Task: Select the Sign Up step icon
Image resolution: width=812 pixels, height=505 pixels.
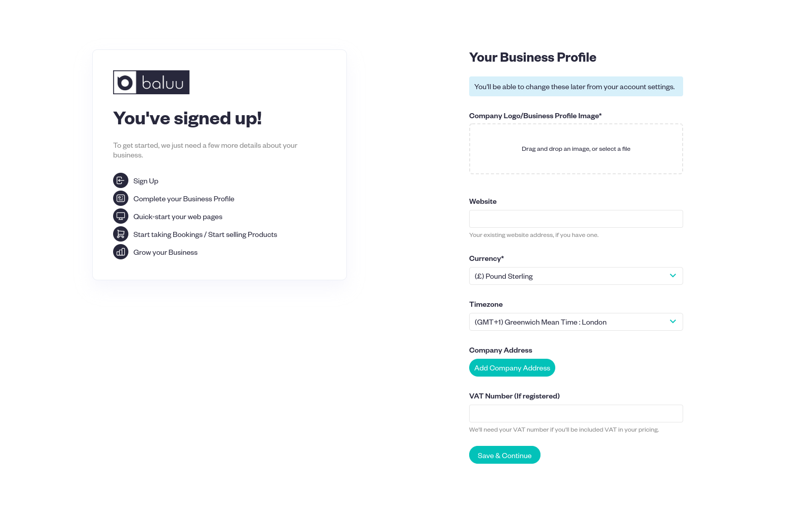Action: coord(120,180)
